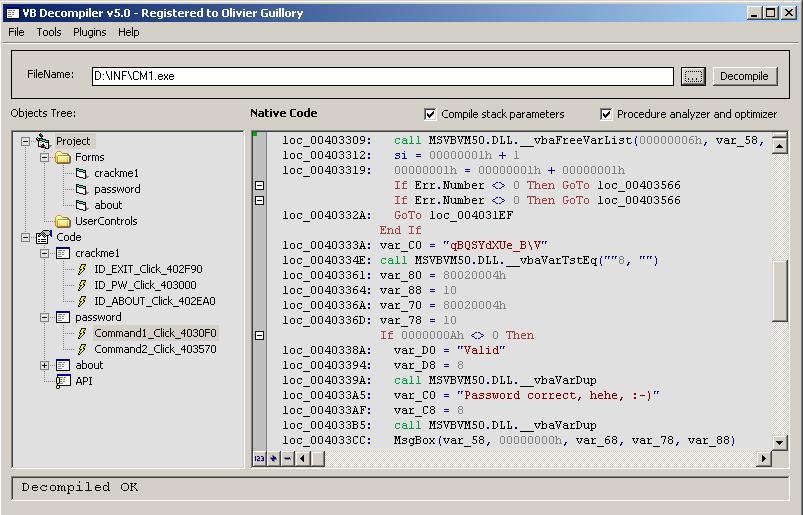Image resolution: width=803 pixels, height=515 pixels.
Task: Open the Plugins menu
Action: coord(89,32)
